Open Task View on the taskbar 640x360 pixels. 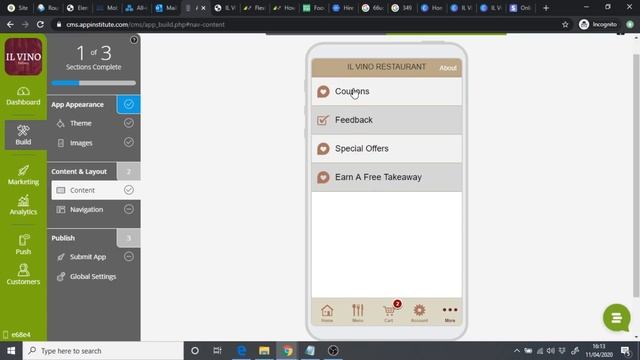[218, 351]
